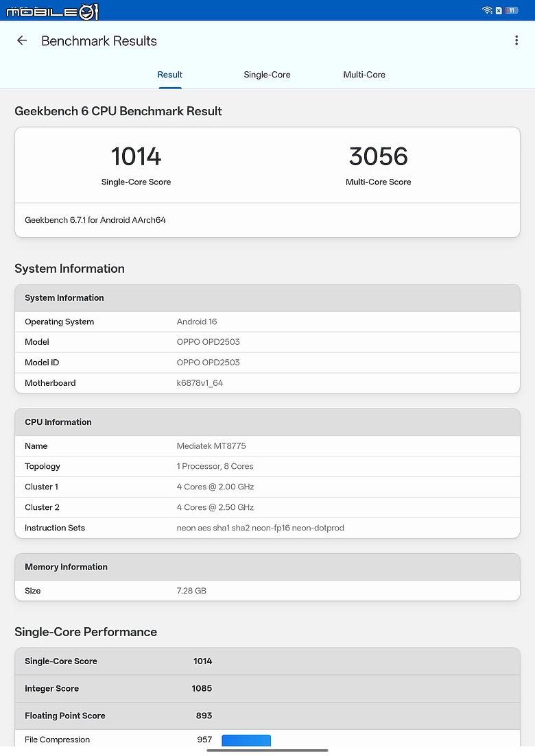Tap the Benchmark Results title
This screenshot has width=535, height=756.
[99, 41]
